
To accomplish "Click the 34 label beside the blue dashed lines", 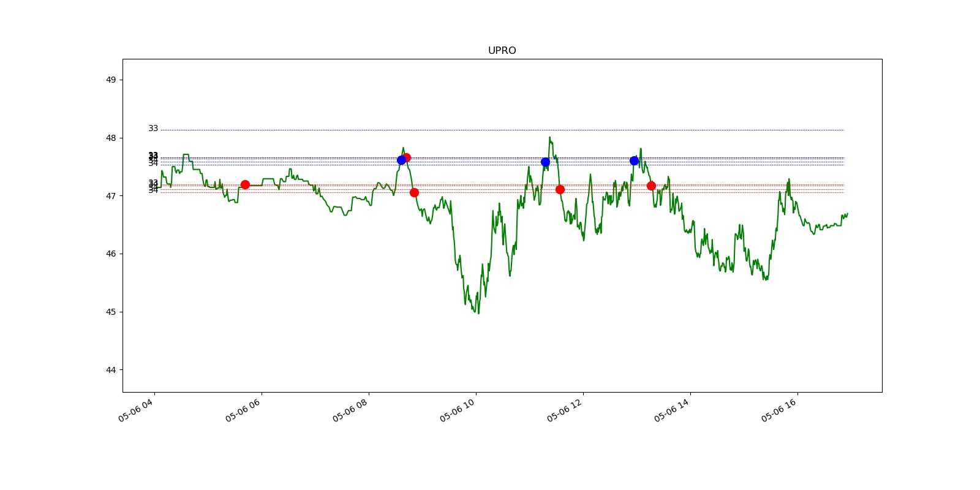I will click(x=153, y=163).
